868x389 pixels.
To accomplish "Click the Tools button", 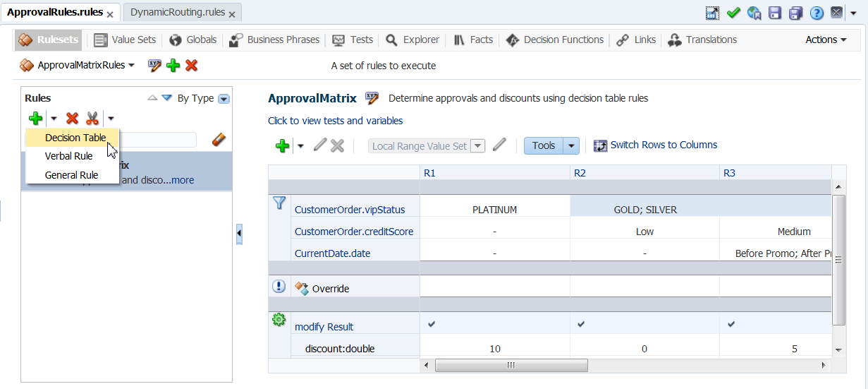I will [x=544, y=145].
